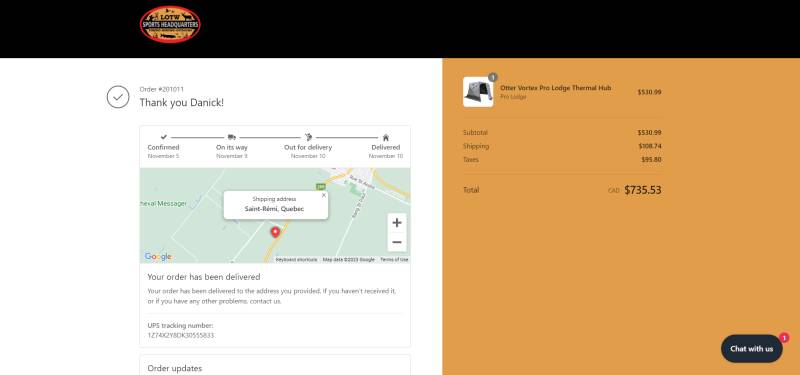
Task: Click the Taxes amount $95.80
Action: (652, 160)
